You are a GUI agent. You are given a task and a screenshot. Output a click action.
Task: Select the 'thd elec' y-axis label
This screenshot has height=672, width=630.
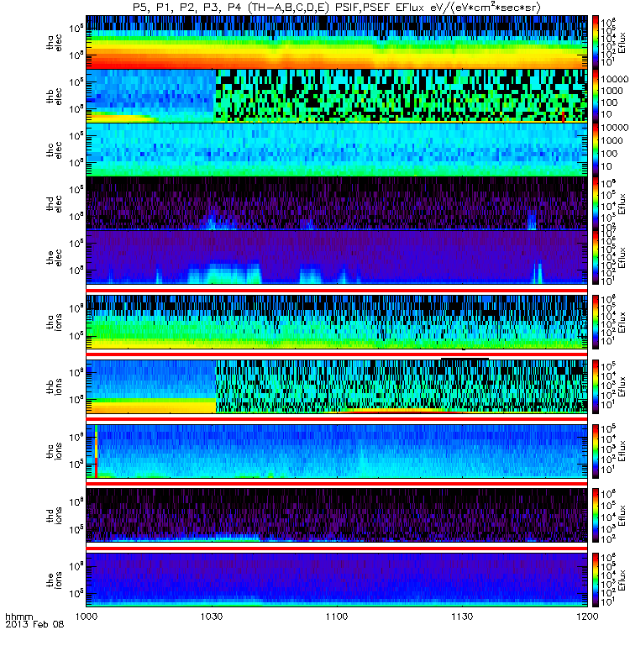pyautogui.click(x=54, y=203)
